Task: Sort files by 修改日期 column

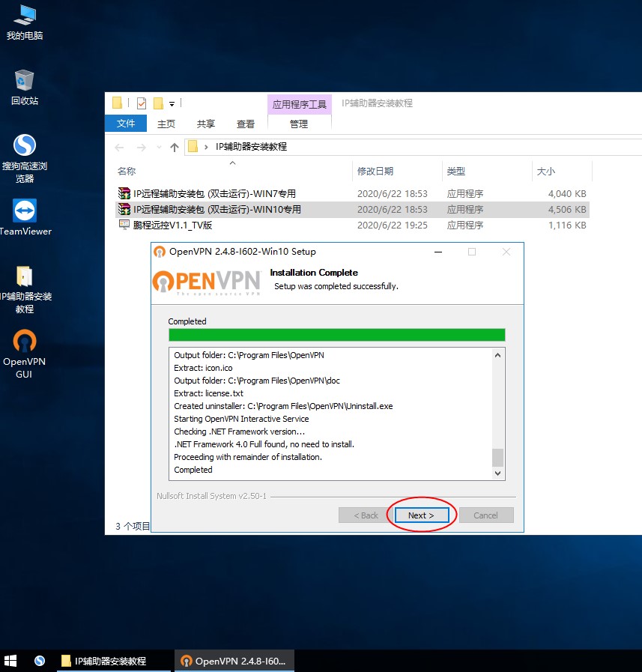Action: pyautogui.click(x=375, y=171)
